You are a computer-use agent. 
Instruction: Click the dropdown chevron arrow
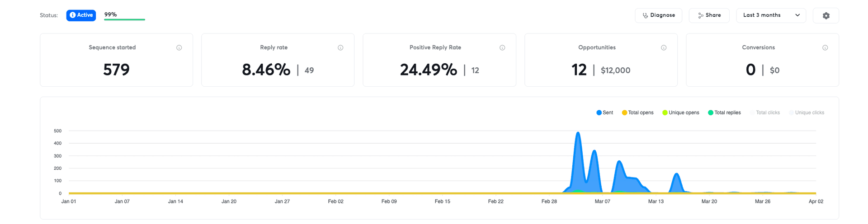797,15
